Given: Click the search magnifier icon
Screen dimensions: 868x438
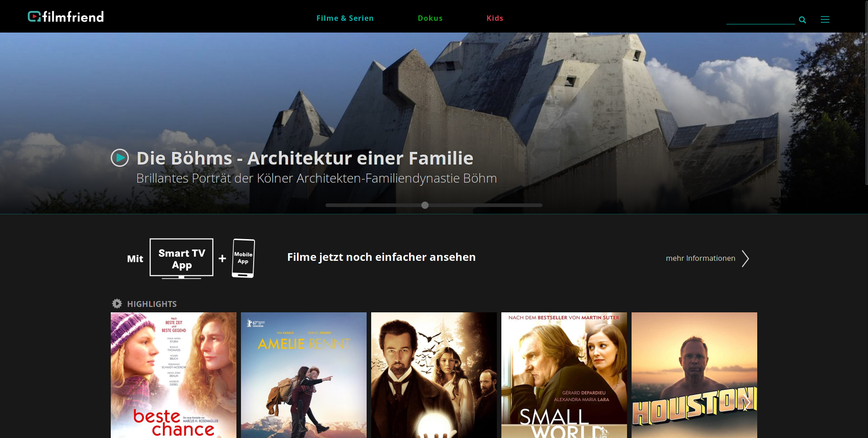Looking at the screenshot, I should pyautogui.click(x=802, y=20).
